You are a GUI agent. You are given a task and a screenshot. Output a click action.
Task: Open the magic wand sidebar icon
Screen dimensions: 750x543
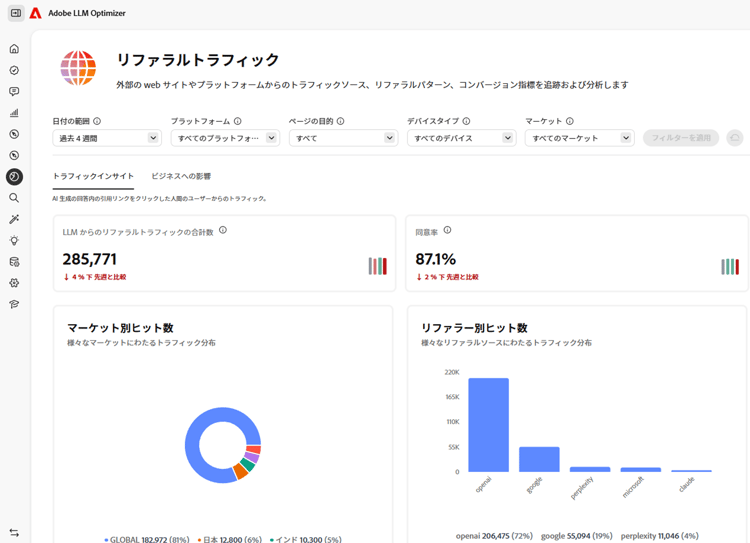[x=14, y=219]
